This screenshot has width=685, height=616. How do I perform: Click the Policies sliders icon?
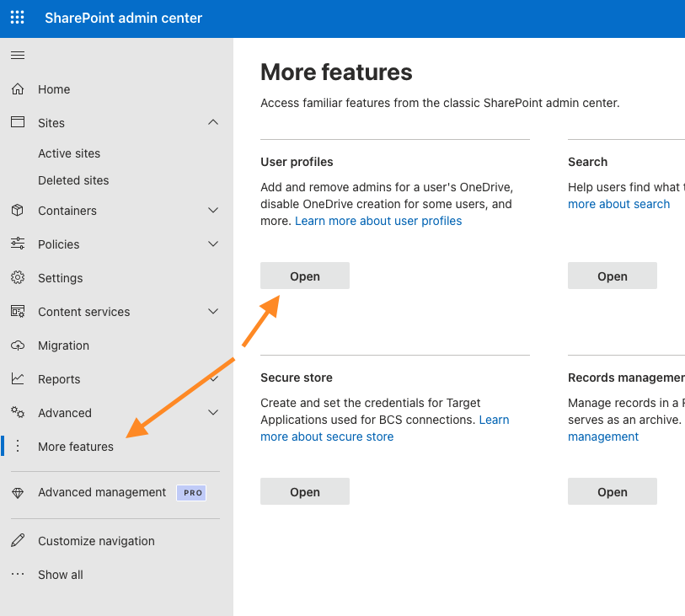pyautogui.click(x=18, y=244)
